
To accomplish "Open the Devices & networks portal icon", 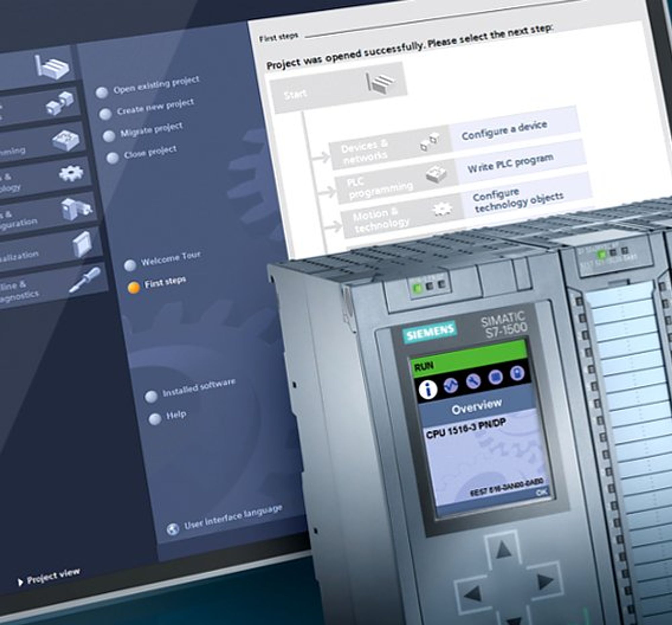I will [60, 103].
